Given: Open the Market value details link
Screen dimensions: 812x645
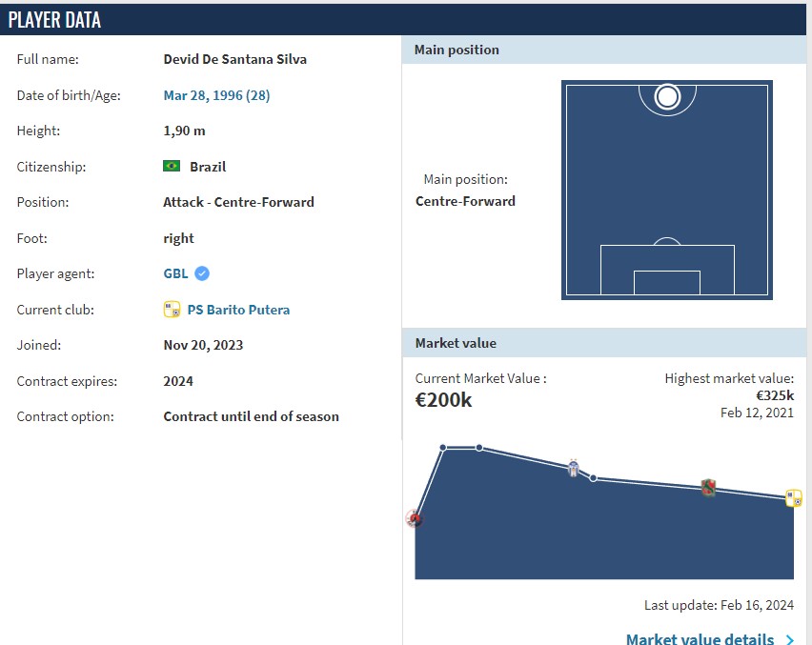Looking at the screenshot, I should click(700, 638).
